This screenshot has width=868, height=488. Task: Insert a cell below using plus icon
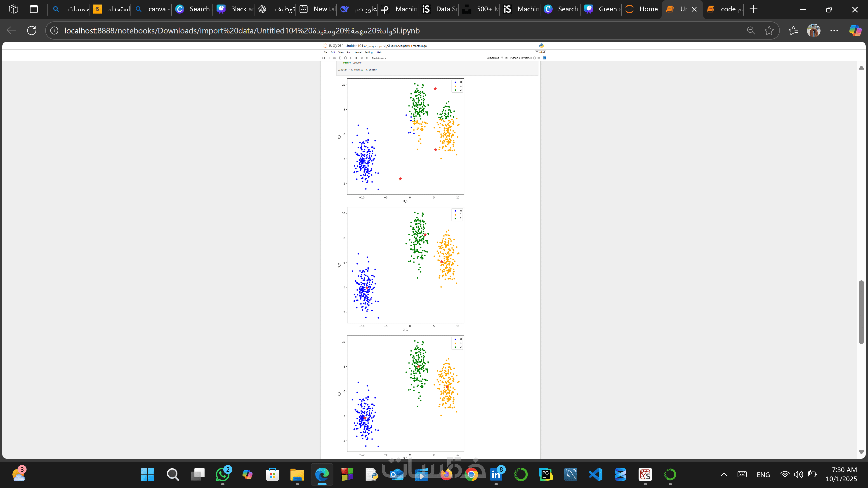pos(329,58)
